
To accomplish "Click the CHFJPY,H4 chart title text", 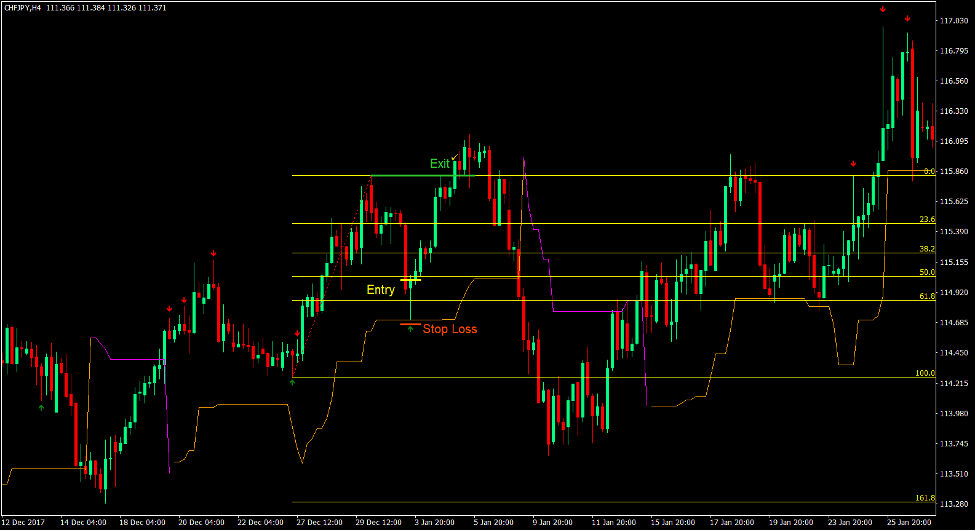I will pos(31,8).
